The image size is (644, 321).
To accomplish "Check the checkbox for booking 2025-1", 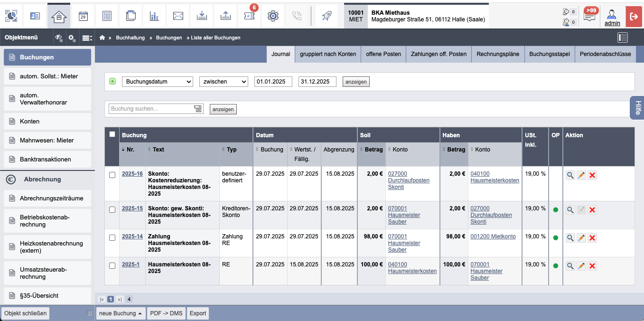I will 112,265.
